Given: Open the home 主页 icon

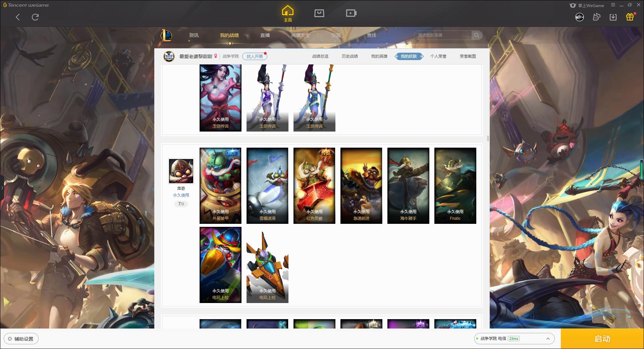Looking at the screenshot, I should 287,14.
